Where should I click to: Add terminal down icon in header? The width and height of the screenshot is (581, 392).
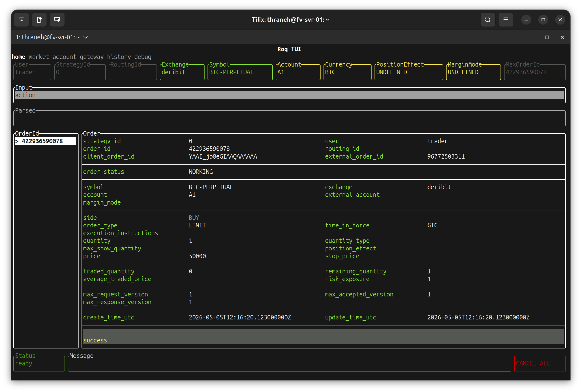pyautogui.click(x=57, y=20)
